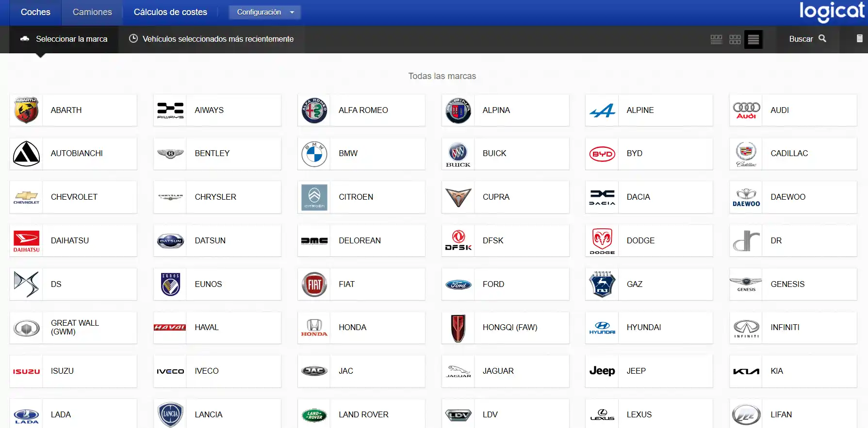
Task: Click the Alfa Romeo emblem
Action: point(314,110)
